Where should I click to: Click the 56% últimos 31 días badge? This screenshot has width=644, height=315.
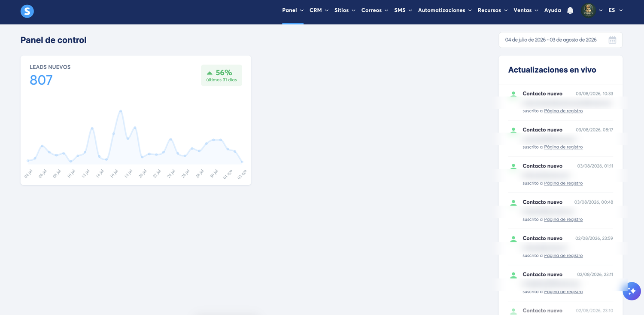pos(222,75)
